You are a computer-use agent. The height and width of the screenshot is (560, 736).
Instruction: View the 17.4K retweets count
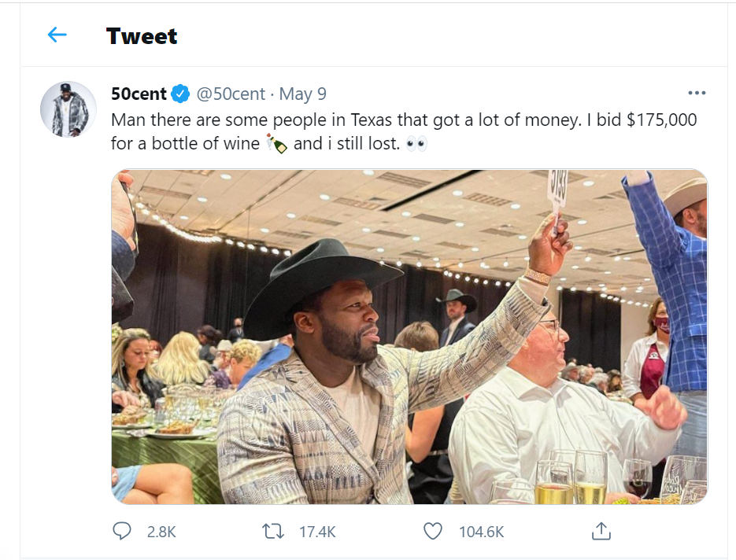318,532
